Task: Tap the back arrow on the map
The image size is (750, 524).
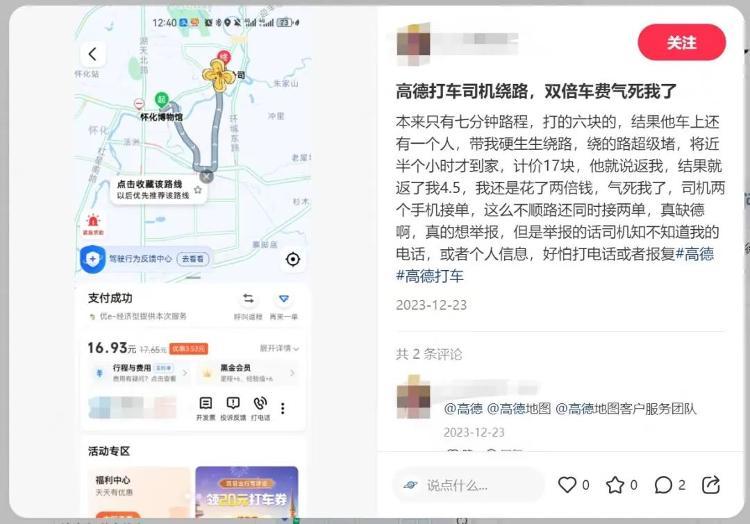Action: click(x=93, y=54)
